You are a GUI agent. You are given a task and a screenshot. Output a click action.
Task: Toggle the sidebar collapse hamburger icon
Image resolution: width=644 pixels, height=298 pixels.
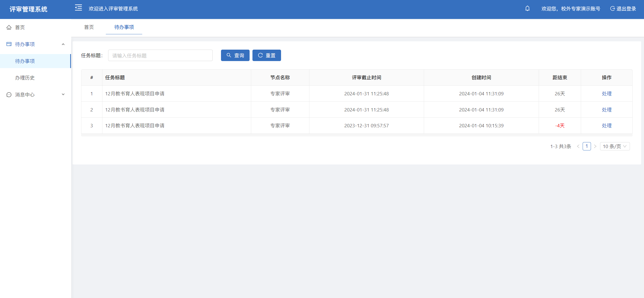pyautogui.click(x=78, y=8)
